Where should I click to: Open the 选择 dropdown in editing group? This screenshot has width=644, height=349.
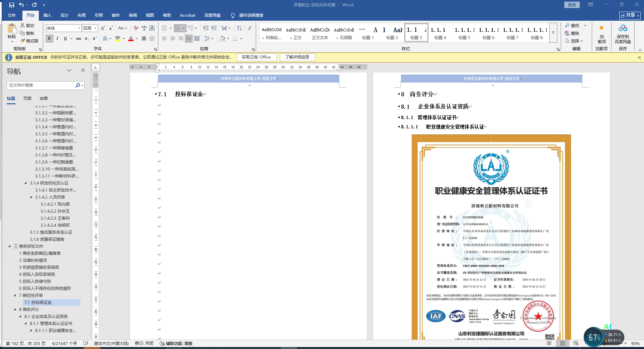574,41
